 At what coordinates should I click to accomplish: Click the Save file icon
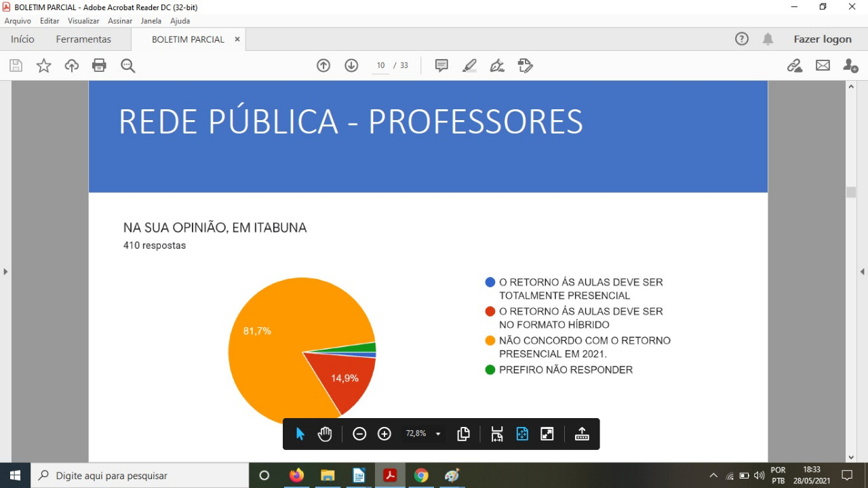pos(16,66)
